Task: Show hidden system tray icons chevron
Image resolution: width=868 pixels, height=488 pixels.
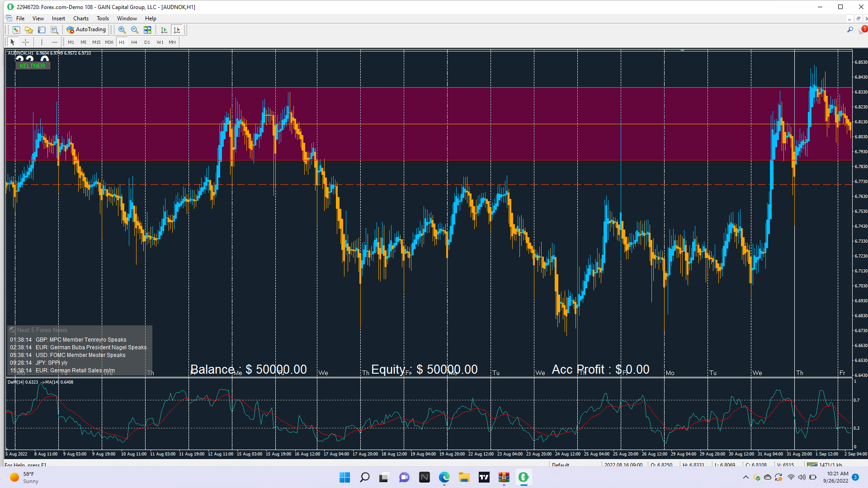Action: 746,477
